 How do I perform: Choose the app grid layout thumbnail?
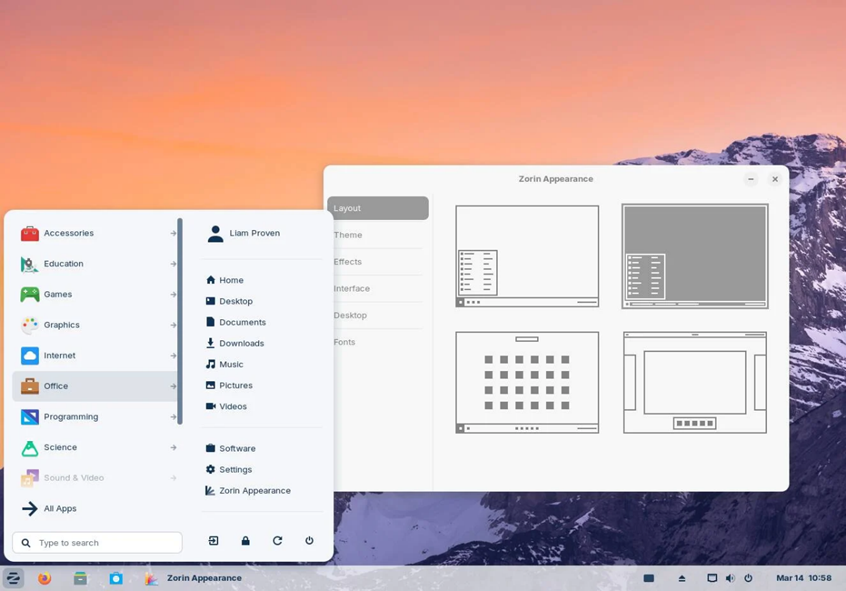click(x=527, y=382)
